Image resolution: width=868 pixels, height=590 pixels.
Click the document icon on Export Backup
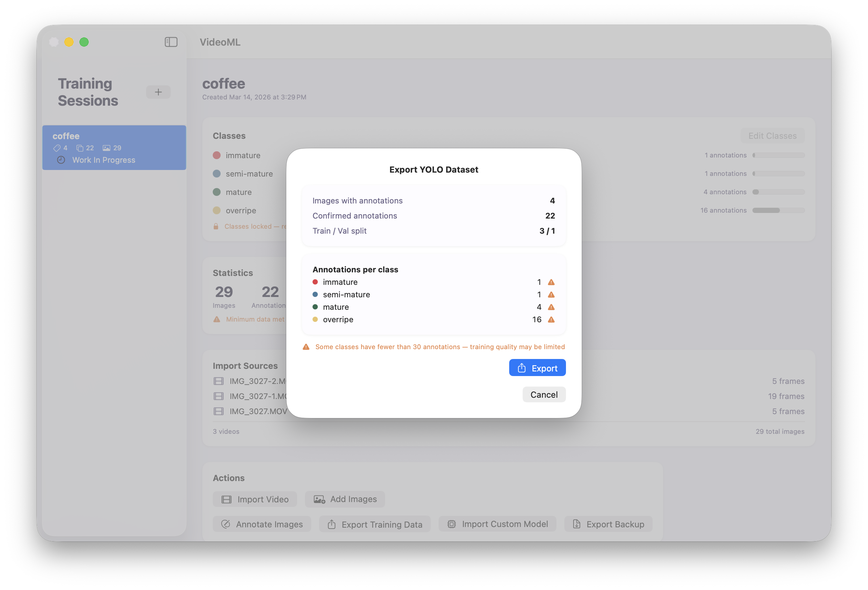point(577,524)
